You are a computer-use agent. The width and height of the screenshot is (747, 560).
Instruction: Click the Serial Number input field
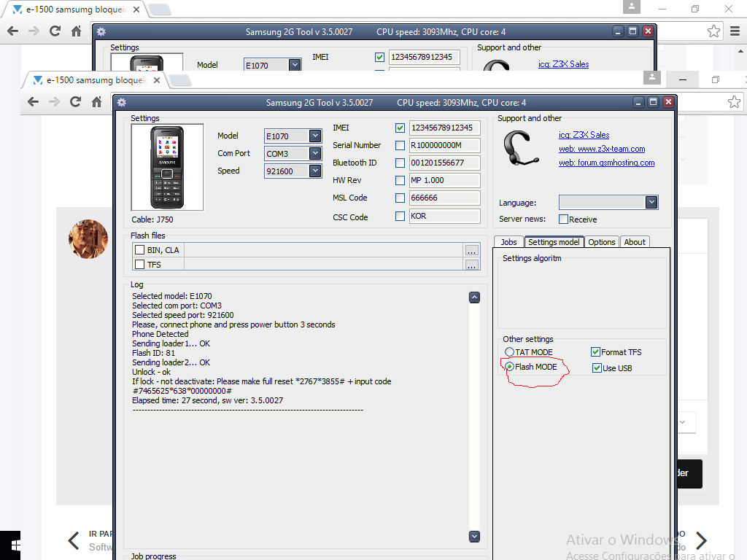coord(444,145)
